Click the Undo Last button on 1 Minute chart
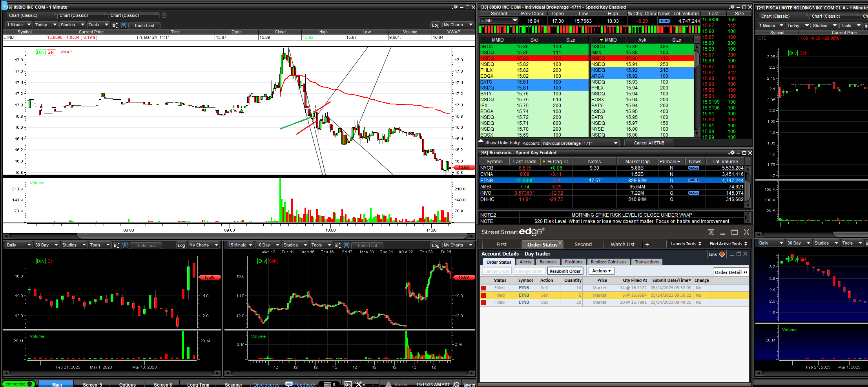This screenshot has width=868, height=387. [144, 26]
